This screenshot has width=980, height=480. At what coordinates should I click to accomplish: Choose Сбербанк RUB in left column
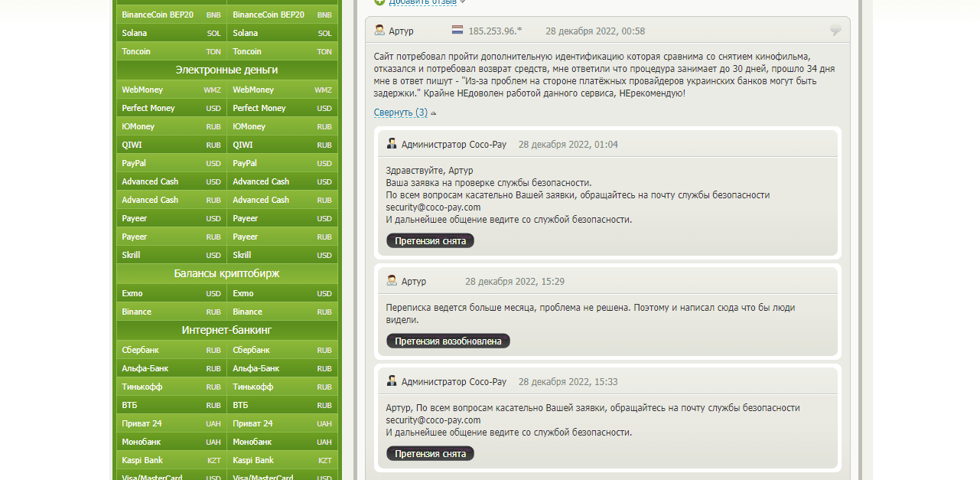tap(171, 350)
